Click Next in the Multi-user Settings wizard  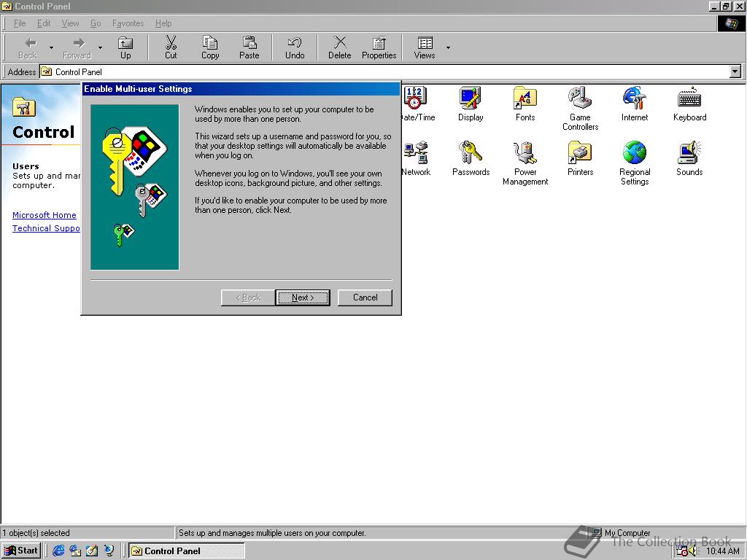click(302, 297)
